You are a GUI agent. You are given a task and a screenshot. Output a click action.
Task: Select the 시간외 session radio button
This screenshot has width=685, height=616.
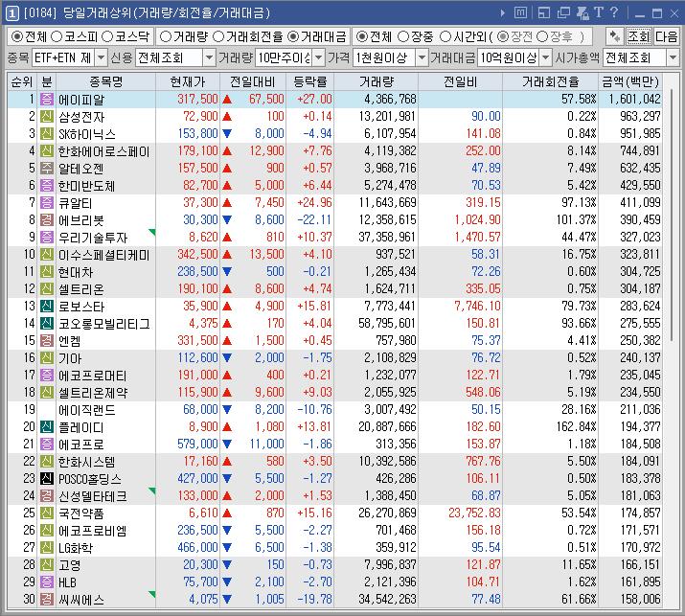point(445,36)
